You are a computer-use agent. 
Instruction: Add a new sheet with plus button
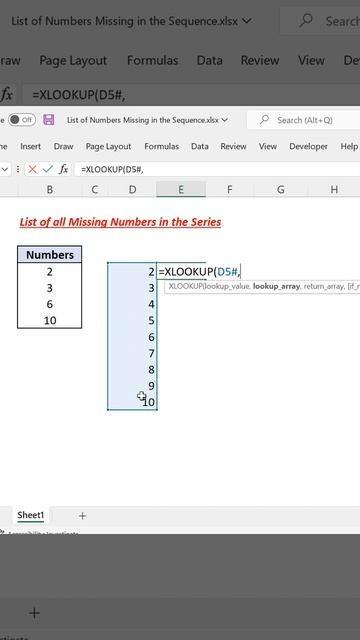point(82,516)
